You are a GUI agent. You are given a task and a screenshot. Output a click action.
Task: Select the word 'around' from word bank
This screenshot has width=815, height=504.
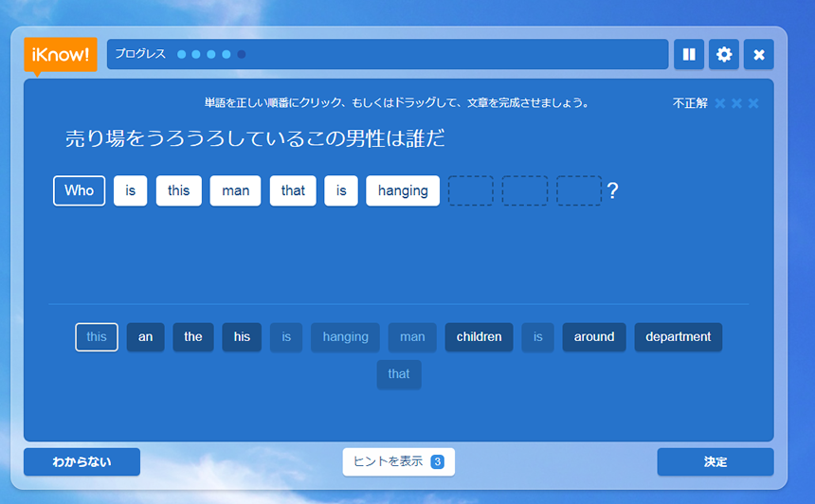click(594, 337)
